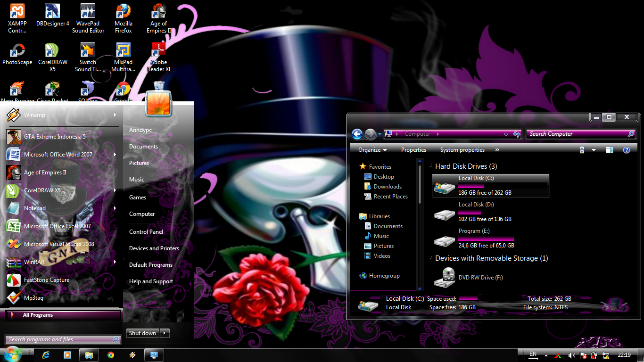This screenshot has width=644, height=362.
Task: Select the Local Disk (D:) drive
Action: [x=491, y=212]
